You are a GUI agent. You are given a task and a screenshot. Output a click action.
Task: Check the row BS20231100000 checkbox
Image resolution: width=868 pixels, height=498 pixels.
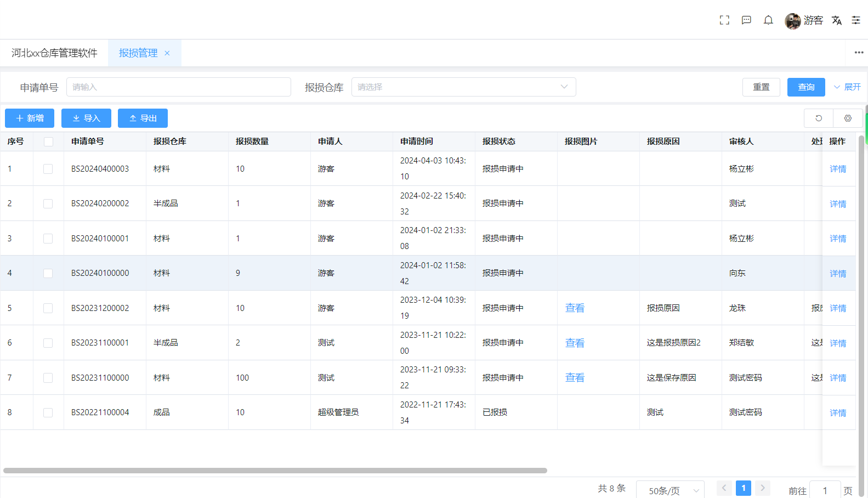tap(48, 378)
